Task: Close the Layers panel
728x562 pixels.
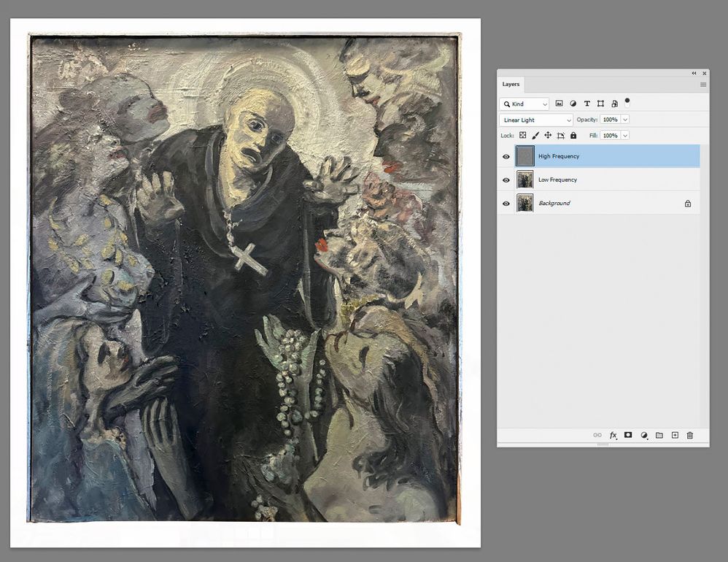Action: (705, 74)
